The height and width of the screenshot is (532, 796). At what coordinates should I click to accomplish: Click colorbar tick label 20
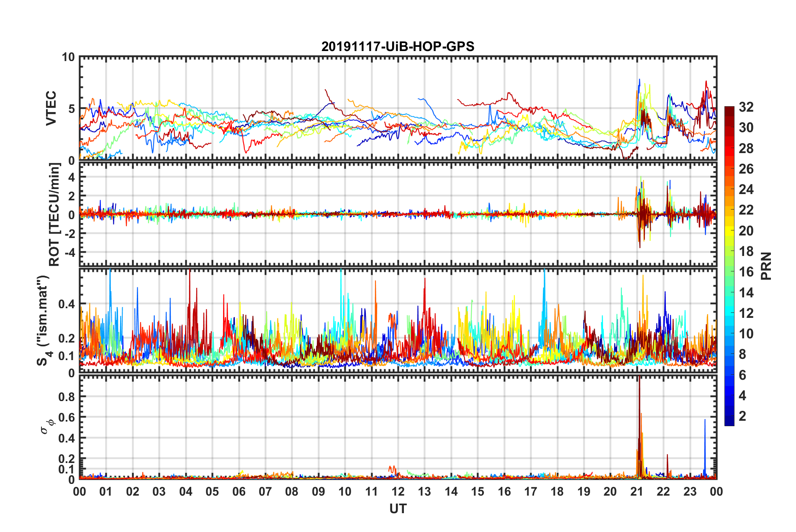pyautogui.click(x=746, y=231)
